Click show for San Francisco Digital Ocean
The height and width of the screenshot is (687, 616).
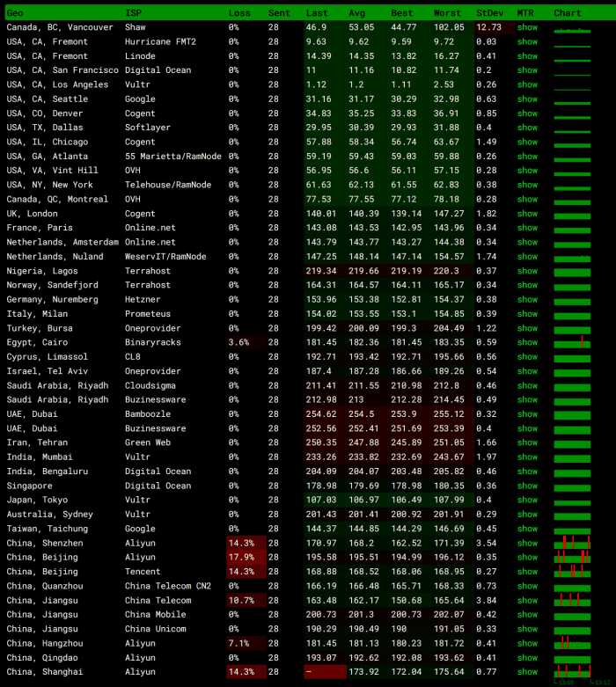coord(527,70)
